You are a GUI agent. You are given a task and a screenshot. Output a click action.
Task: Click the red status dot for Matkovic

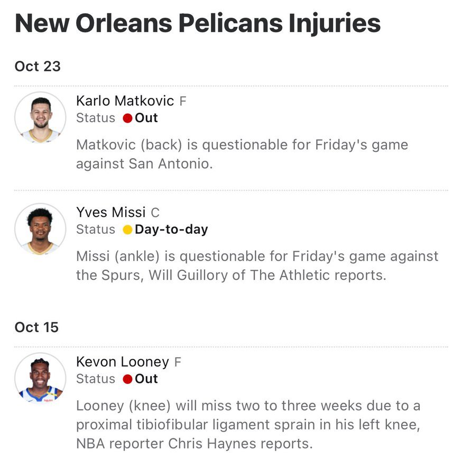click(127, 118)
